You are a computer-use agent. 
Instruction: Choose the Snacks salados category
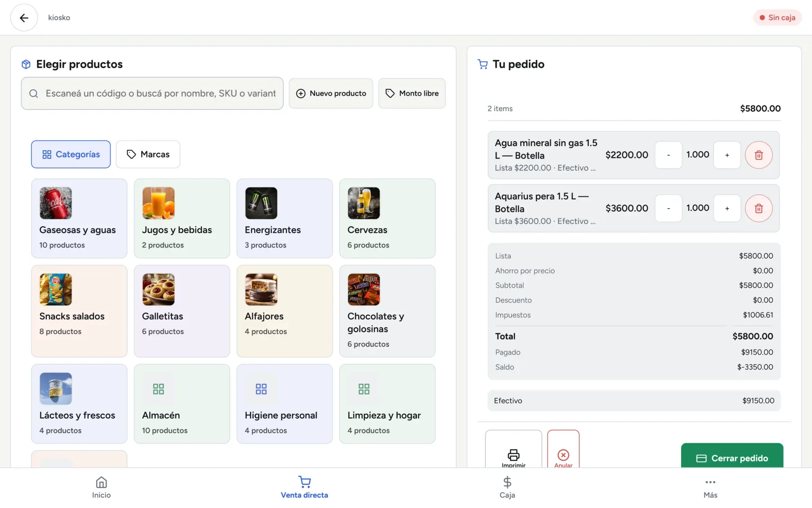[x=79, y=311]
